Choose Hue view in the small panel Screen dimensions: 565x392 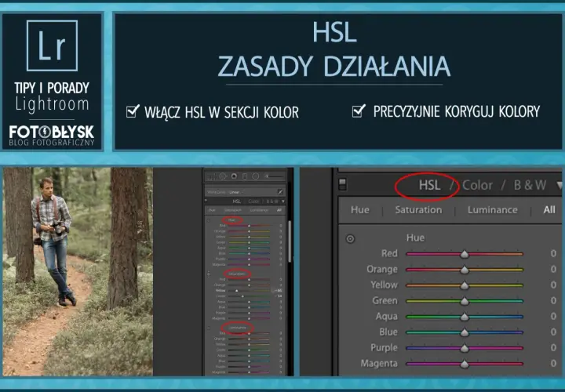[x=212, y=210]
